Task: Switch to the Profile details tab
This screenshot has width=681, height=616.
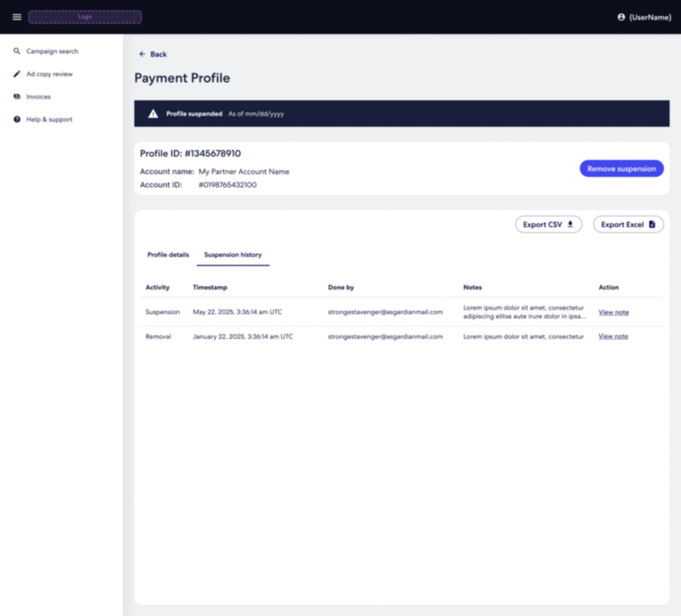Action: click(x=168, y=255)
